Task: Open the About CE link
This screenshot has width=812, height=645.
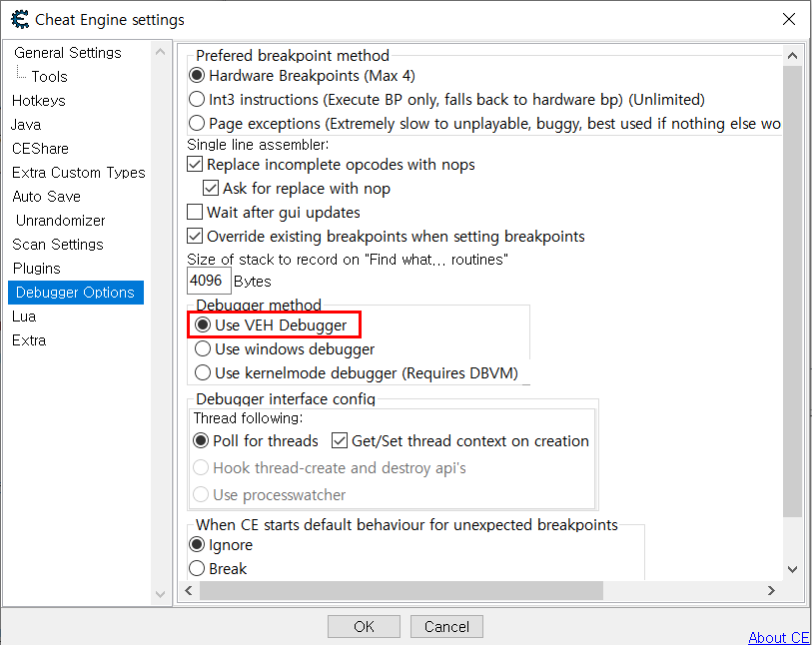Action: [778, 637]
